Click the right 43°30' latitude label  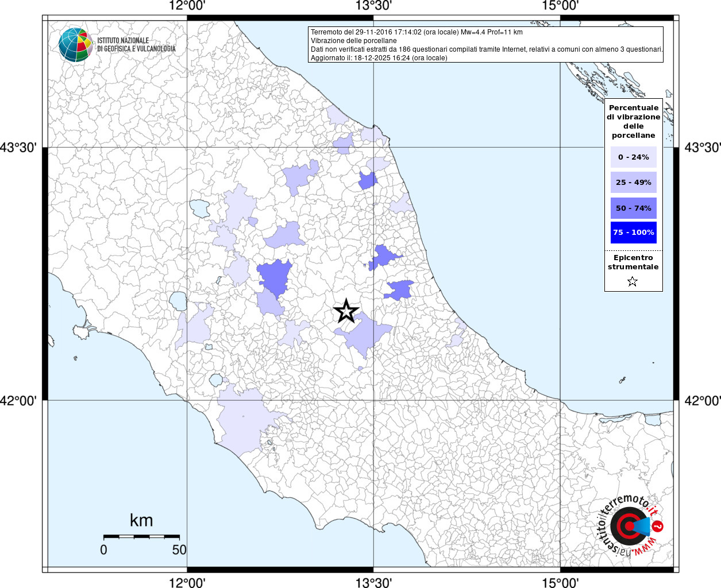point(702,148)
